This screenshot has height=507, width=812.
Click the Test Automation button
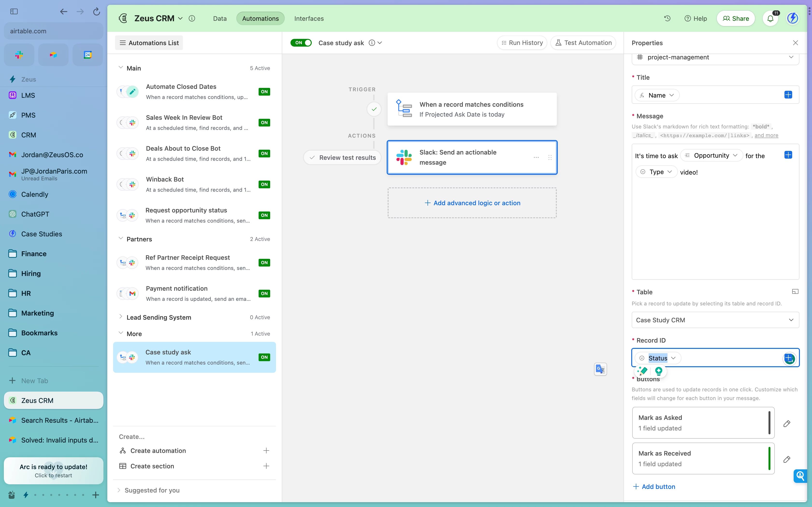583,42
